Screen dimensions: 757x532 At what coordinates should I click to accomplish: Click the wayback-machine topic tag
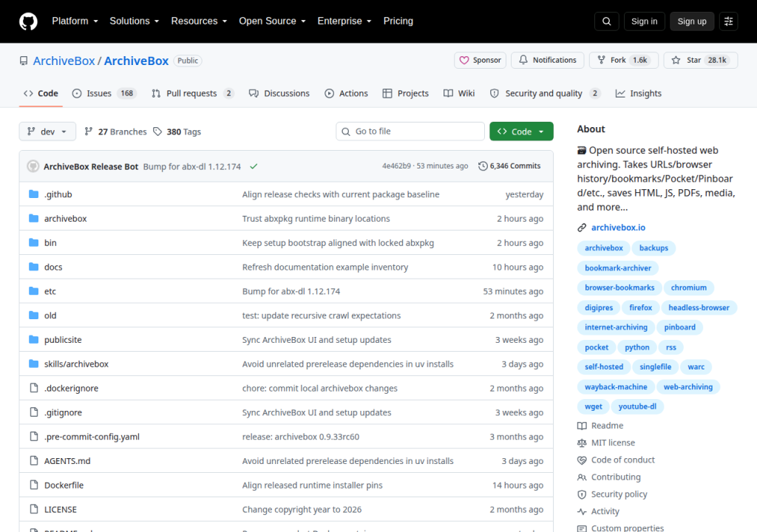pyautogui.click(x=616, y=386)
